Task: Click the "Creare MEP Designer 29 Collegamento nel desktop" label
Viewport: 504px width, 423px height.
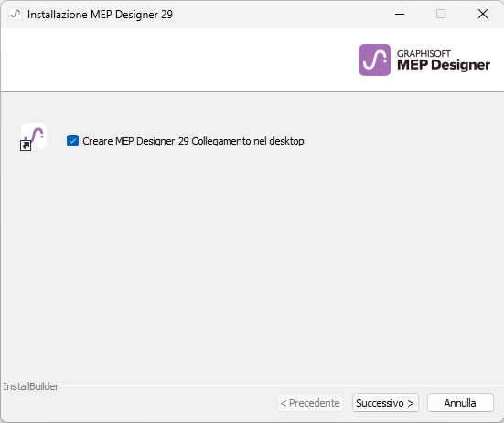Action: coord(193,141)
